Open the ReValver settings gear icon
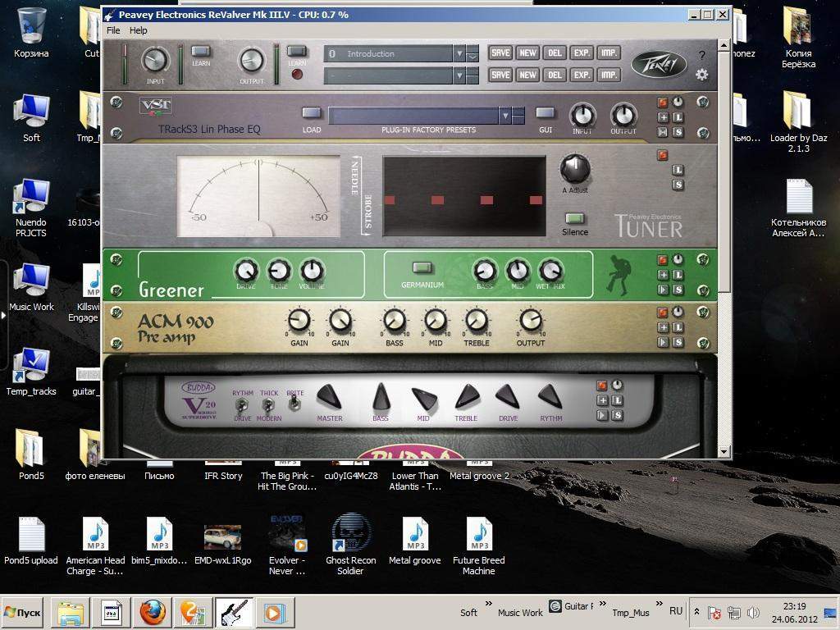This screenshot has width=840, height=630. click(701, 75)
